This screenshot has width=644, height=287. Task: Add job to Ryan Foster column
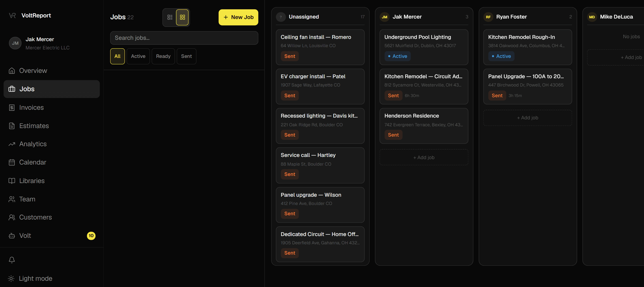pos(528,118)
